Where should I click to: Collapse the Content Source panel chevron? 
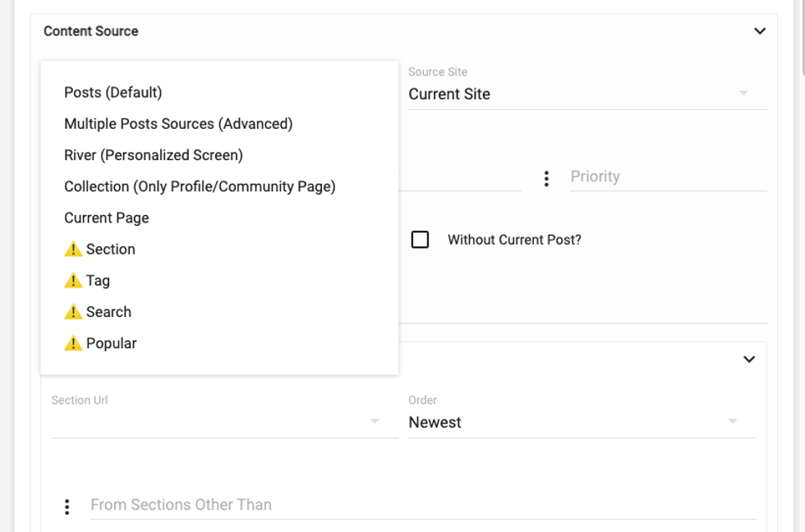(x=760, y=31)
